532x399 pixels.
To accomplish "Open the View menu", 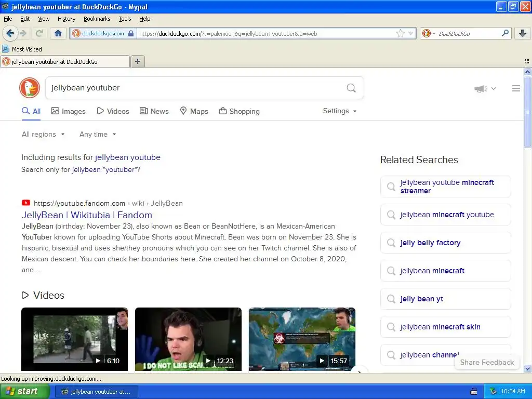I will pos(44,19).
